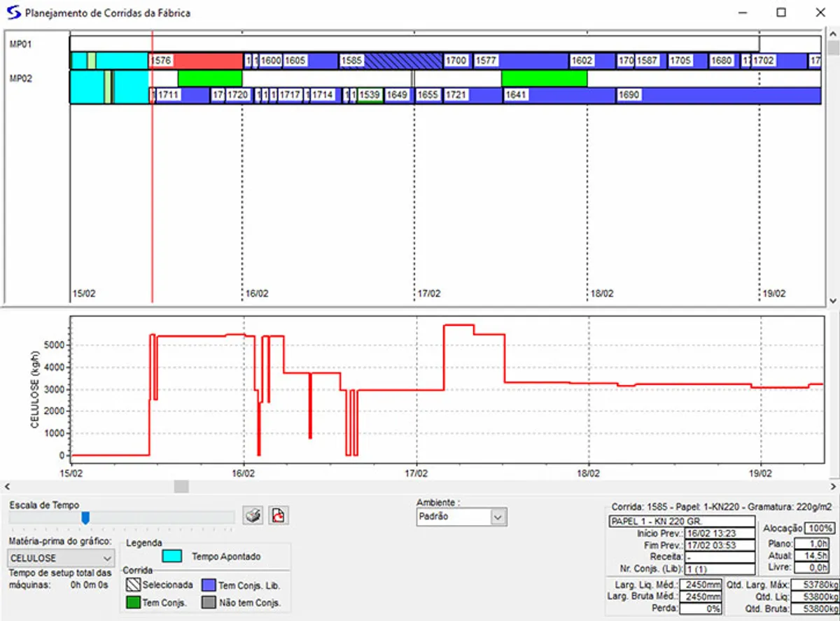This screenshot has height=621, width=840.
Task: Click the Gantt panel scroll-up arrow
Action: pyautogui.click(x=832, y=35)
